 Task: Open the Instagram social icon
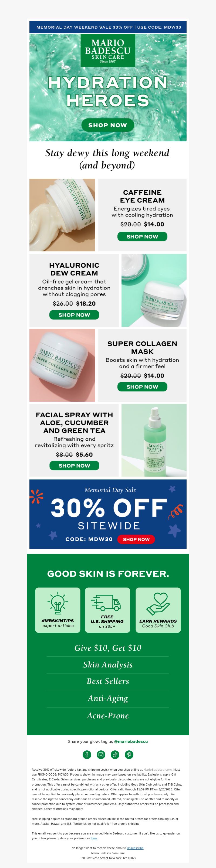coord(101,754)
